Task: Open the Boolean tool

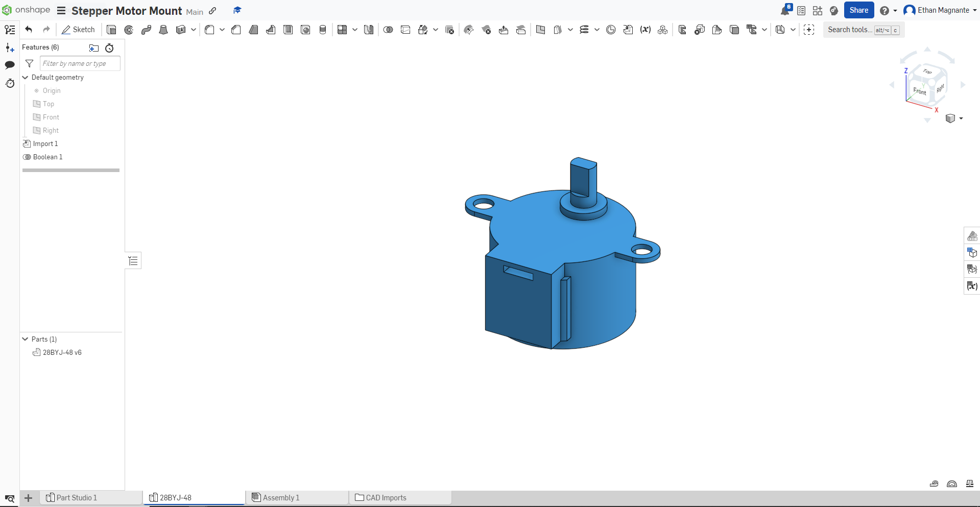Action: [388, 30]
